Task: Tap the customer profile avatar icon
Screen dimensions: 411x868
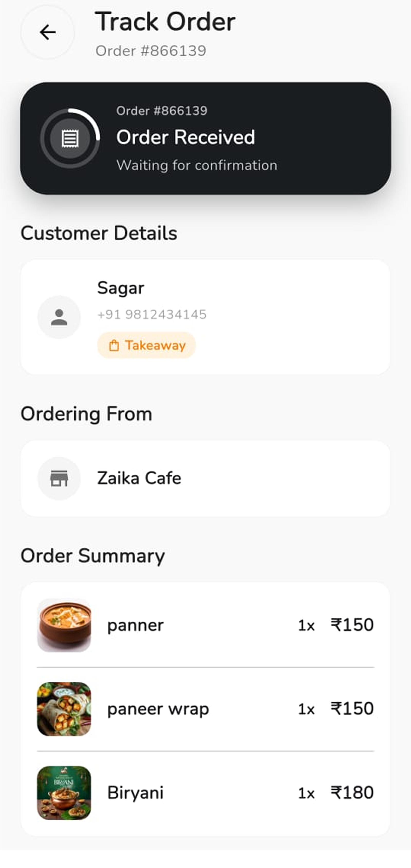Action: pyautogui.click(x=59, y=317)
